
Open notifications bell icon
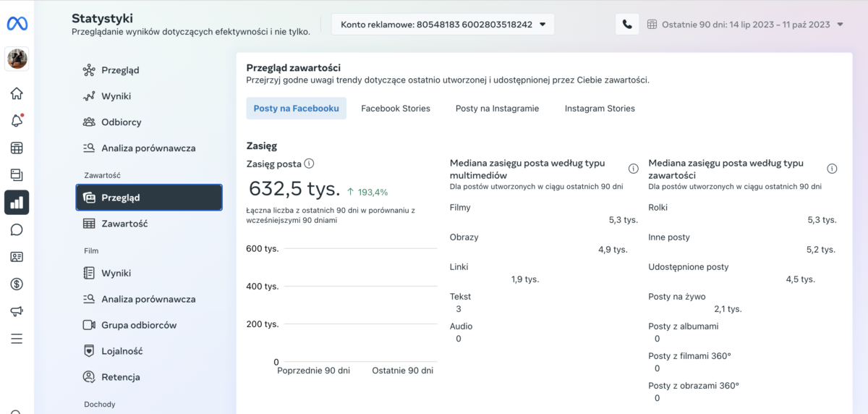point(17,121)
